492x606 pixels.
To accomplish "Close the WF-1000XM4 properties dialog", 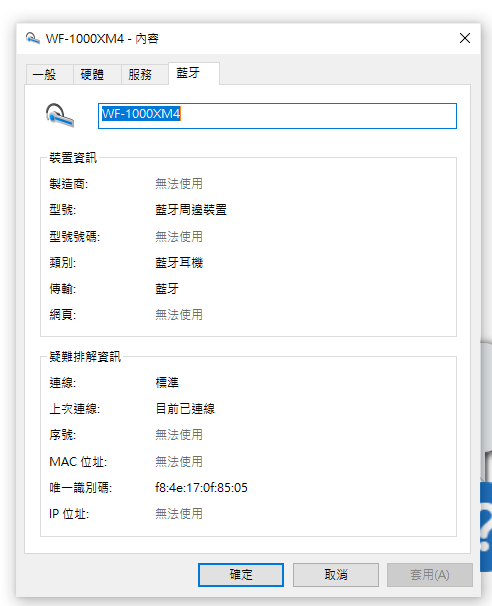I will [465, 38].
